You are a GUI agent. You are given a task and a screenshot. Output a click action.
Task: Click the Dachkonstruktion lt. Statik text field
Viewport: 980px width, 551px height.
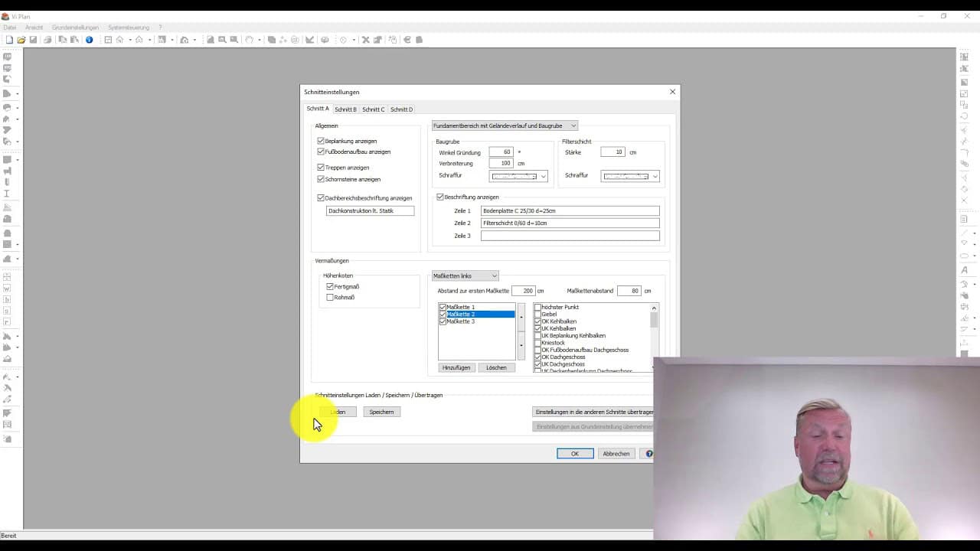point(370,210)
